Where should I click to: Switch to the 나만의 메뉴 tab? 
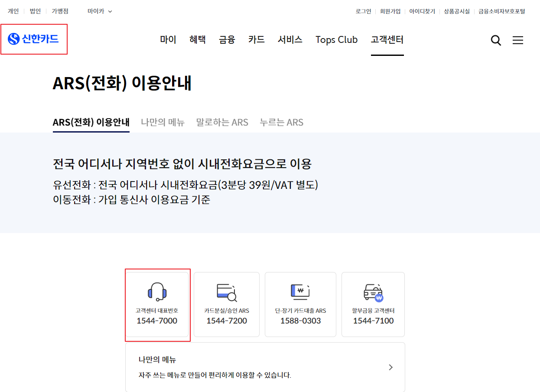click(163, 122)
